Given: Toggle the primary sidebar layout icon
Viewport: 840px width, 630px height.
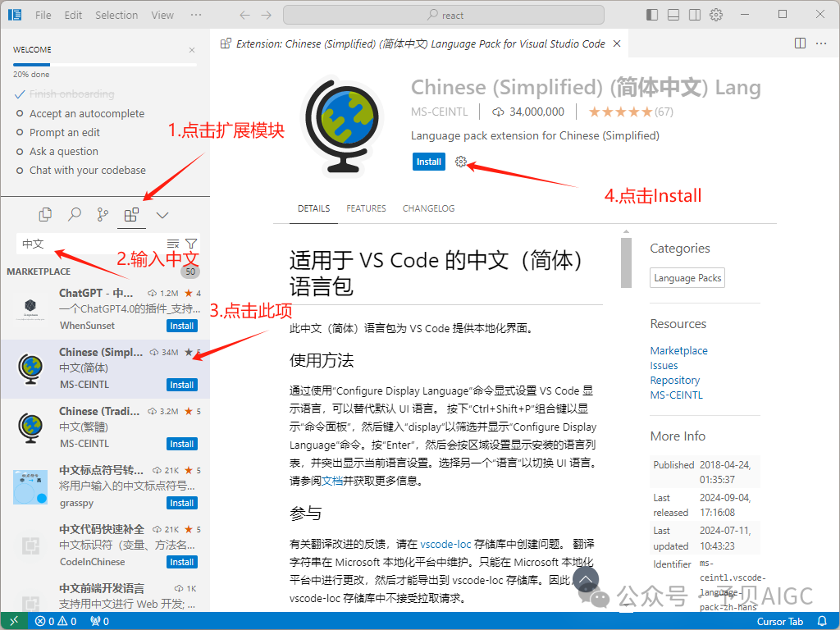Looking at the screenshot, I should [652, 15].
